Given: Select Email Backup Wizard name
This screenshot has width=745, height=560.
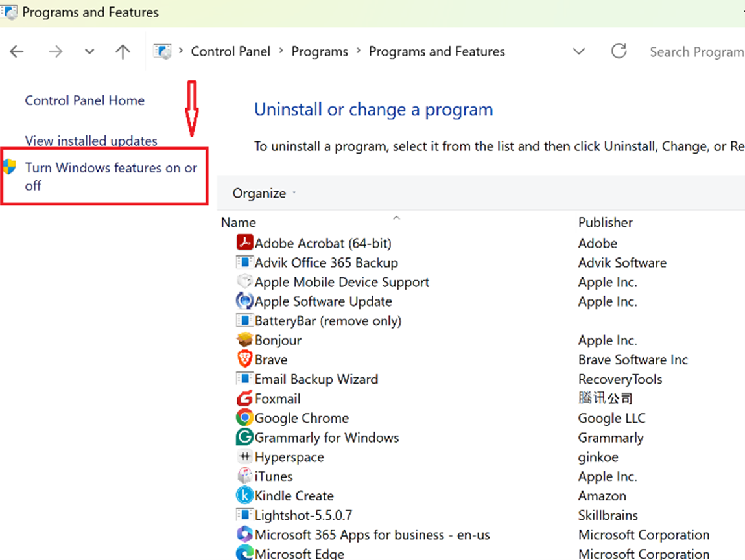Looking at the screenshot, I should pos(316,379).
